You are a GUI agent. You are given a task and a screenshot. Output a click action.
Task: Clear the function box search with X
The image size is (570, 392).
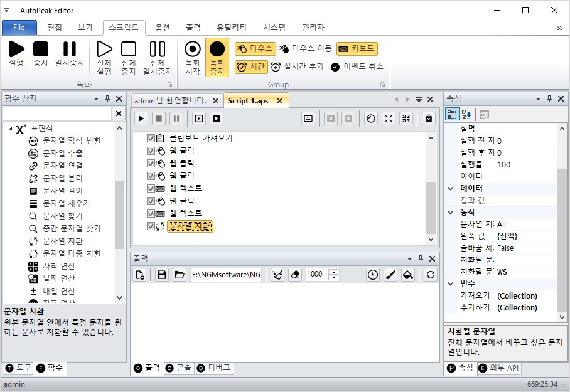(119, 114)
